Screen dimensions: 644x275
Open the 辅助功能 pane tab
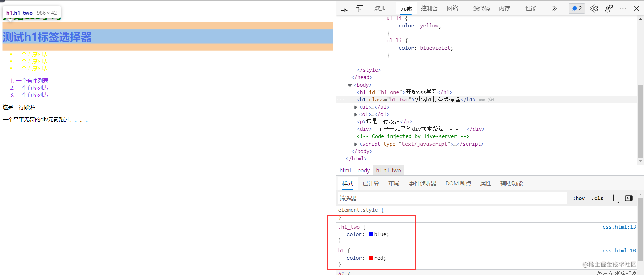(x=512, y=183)
